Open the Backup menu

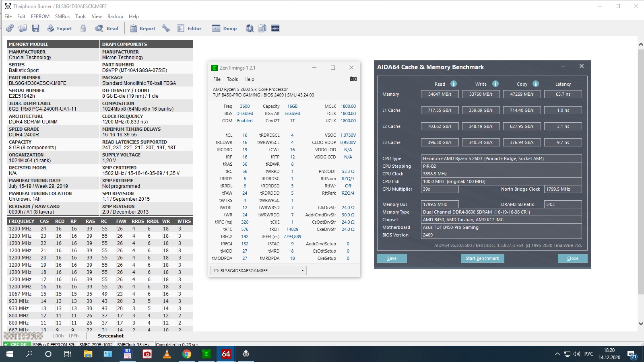(115, 16)
